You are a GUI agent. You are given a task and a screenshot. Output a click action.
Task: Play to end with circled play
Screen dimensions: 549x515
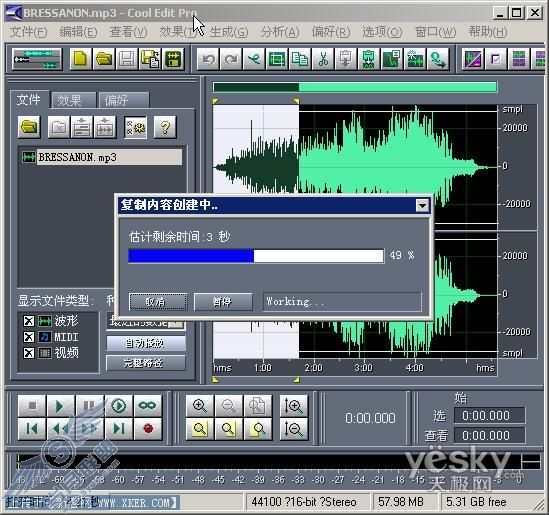pos(119,406)
